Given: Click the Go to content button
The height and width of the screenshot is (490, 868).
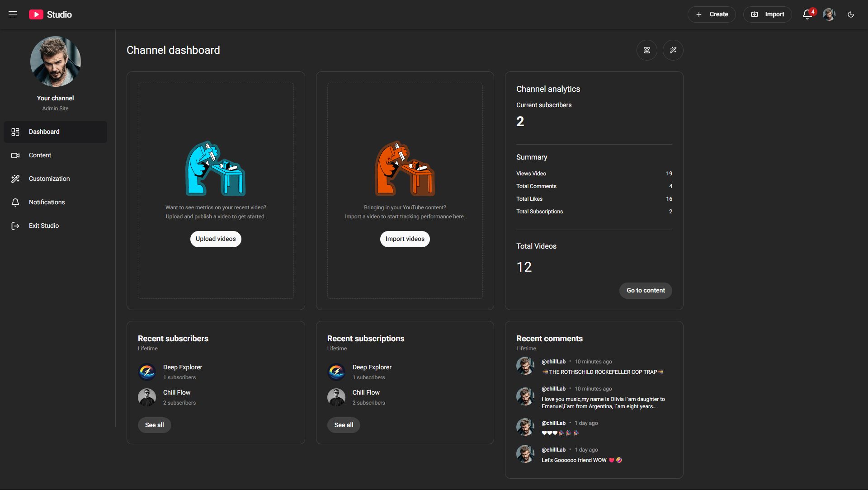Looking at the screenshot, I should pyautogui.click(x=646, y=290).
